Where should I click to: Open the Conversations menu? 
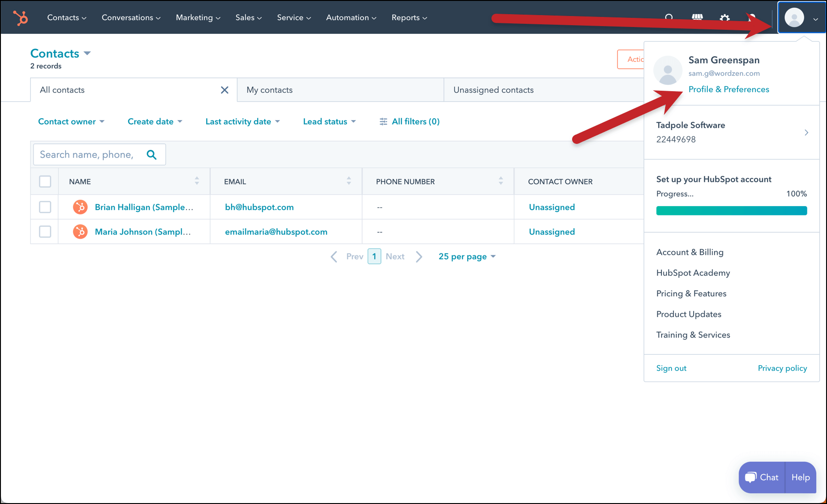coord(131,17)
